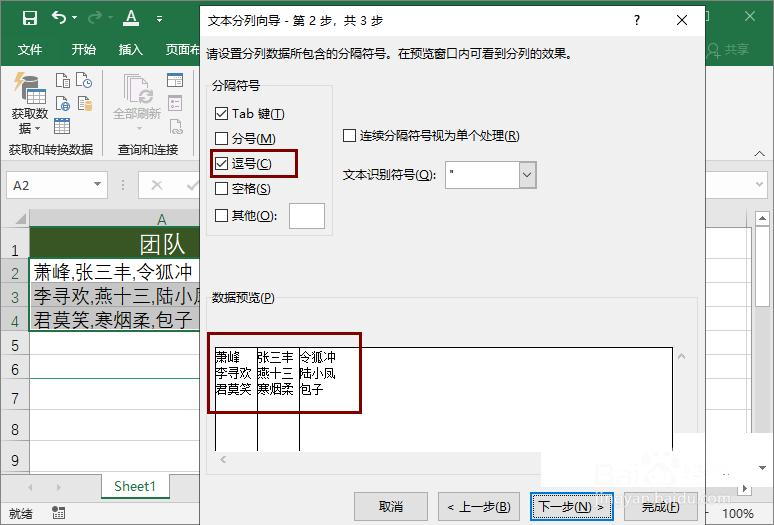This screenshot has height=525, width=774.
Task: Click the 取消 cancel button
Action: pyautogui.click(x=390, y=506)
